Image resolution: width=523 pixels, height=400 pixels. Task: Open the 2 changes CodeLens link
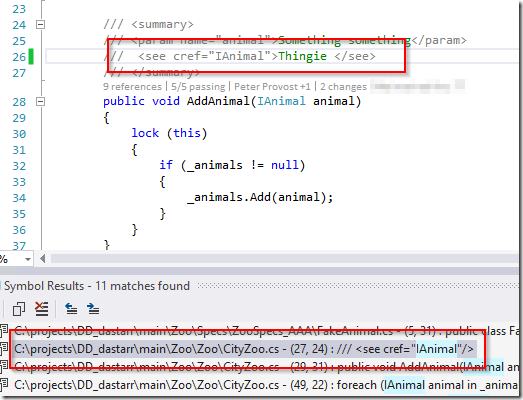[x=343, y=87]
